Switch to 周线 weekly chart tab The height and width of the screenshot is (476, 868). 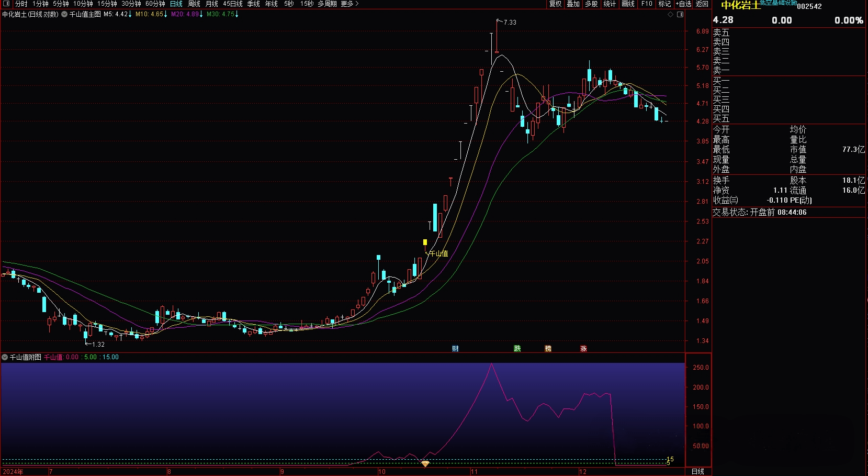[194, 4]
